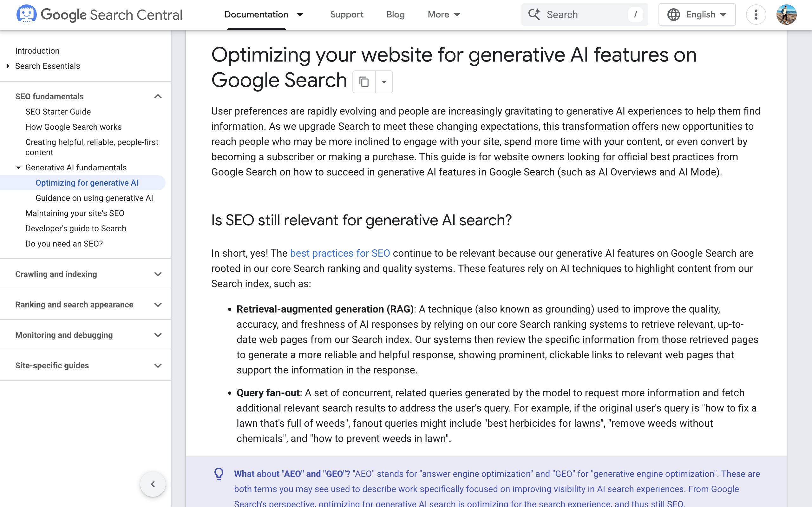The image size is (812, 507).
Task: Expand the Site-specific guides section
Action: (158, 365)
